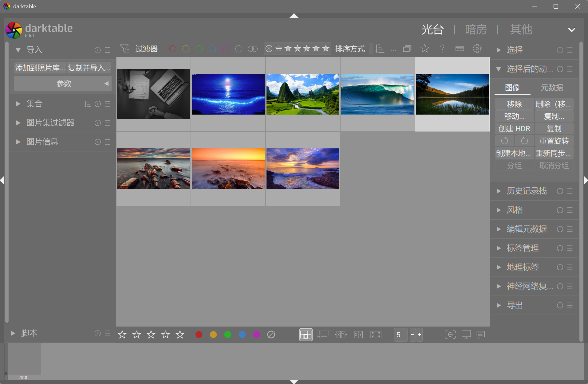Click the sort order direction icon
588x384 pixels.
point(380,49)
